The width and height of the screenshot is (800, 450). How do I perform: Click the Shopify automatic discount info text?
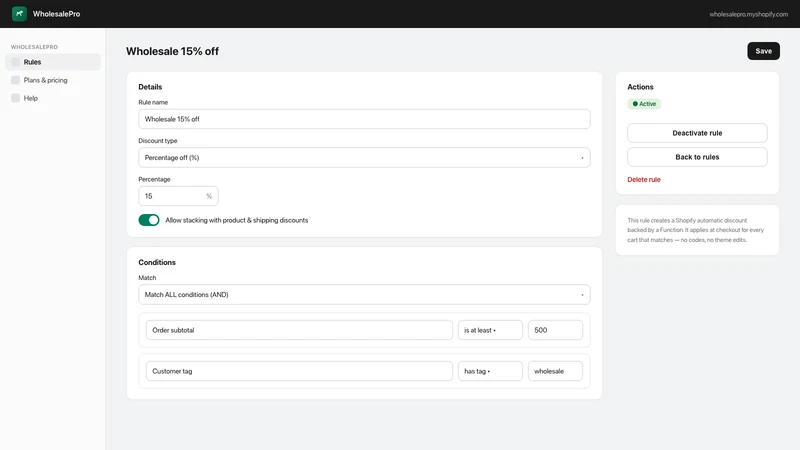[696, 230]
